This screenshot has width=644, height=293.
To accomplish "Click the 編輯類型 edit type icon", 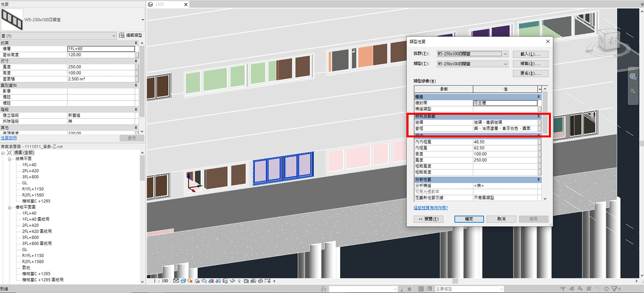I will [121, 36].
